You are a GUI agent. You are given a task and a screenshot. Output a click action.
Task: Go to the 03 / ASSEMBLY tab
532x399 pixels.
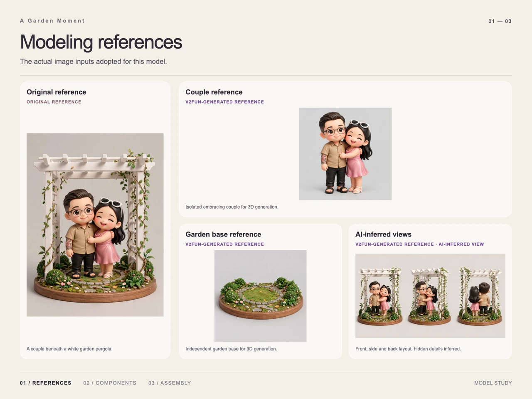click(170, 383)
